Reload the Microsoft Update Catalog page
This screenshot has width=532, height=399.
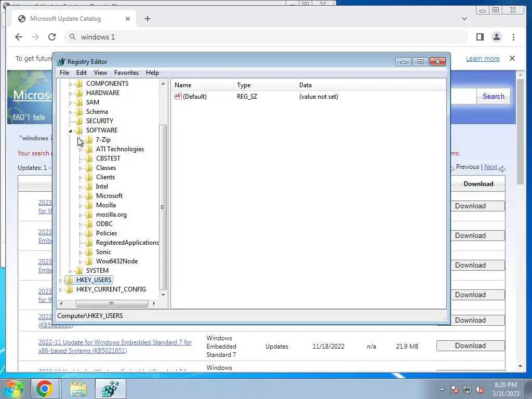pos(52,37)
